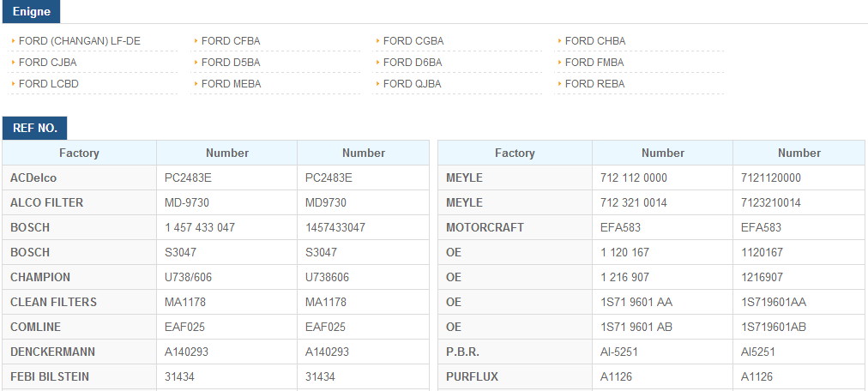Click the PURFLUX A1126 number cell
Screen dimensions: 868x391
click(x=617, y=376)
